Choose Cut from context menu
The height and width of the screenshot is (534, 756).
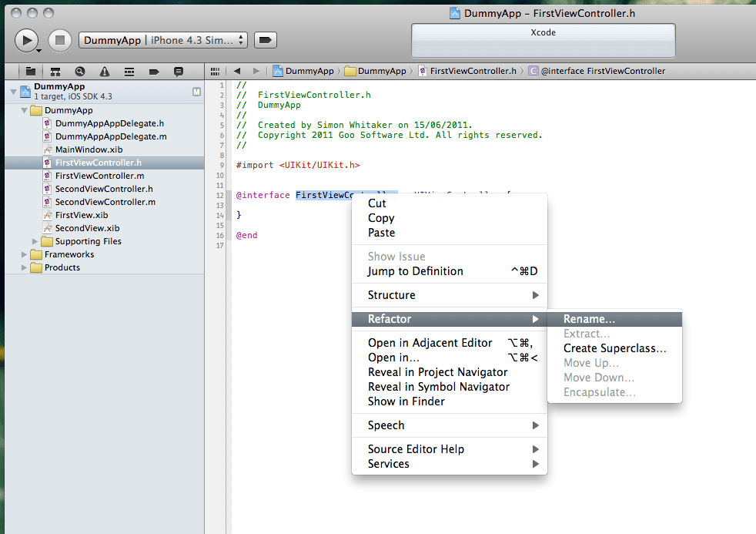pyautogui.click(x=450, y=203)
